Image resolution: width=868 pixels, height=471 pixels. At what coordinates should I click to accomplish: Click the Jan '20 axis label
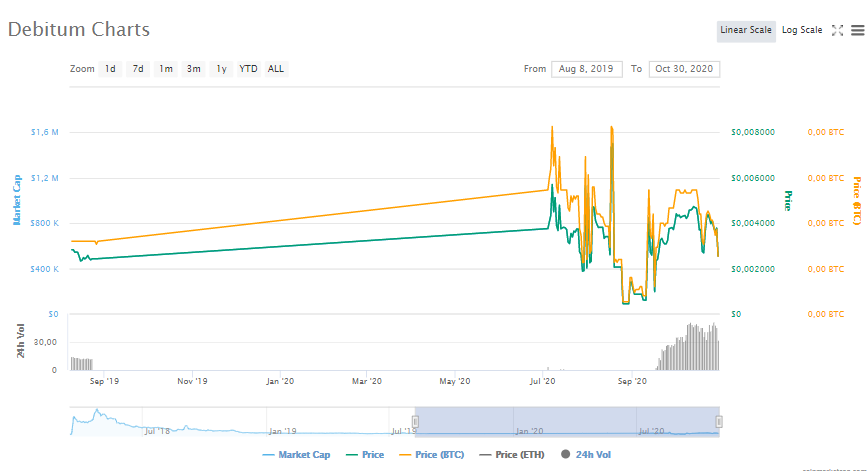280,381
